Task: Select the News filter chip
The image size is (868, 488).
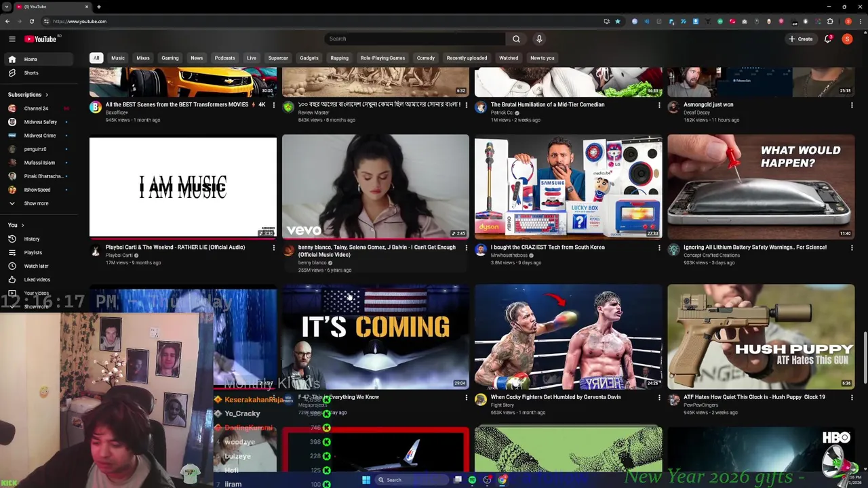Action: 197,58
